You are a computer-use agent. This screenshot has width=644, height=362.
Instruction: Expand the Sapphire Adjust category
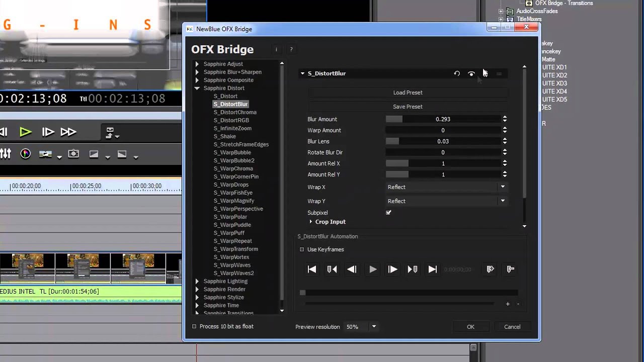(197, 64)
